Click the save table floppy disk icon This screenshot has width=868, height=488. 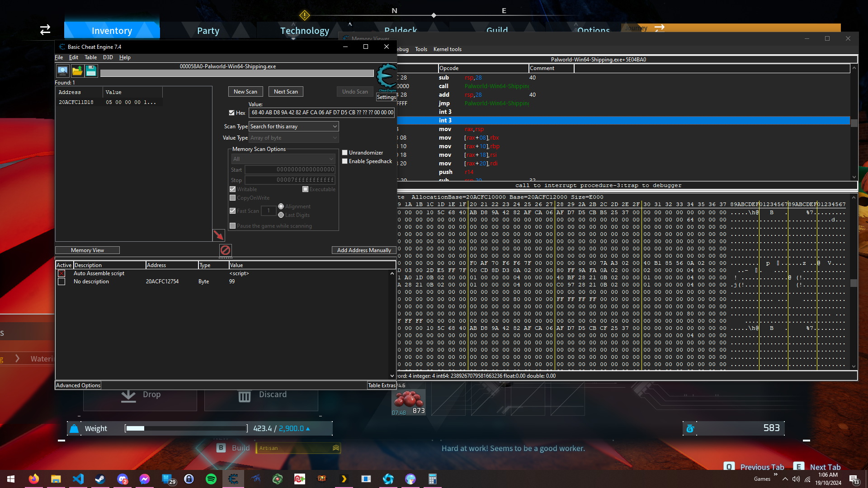click(91, 71)
